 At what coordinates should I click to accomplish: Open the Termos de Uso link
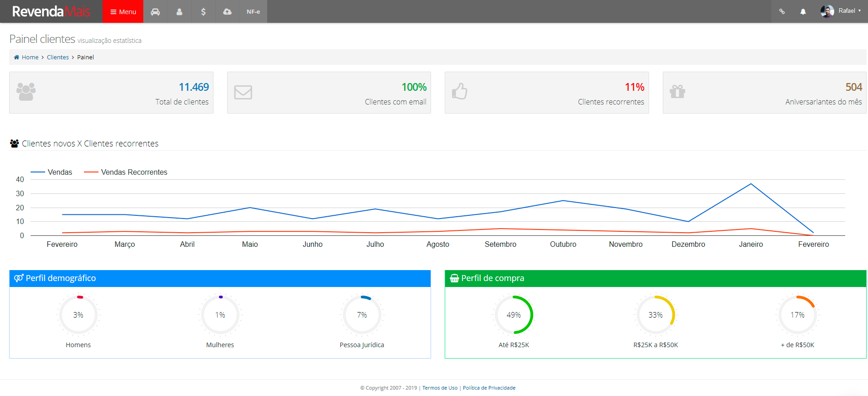point(440,388)
